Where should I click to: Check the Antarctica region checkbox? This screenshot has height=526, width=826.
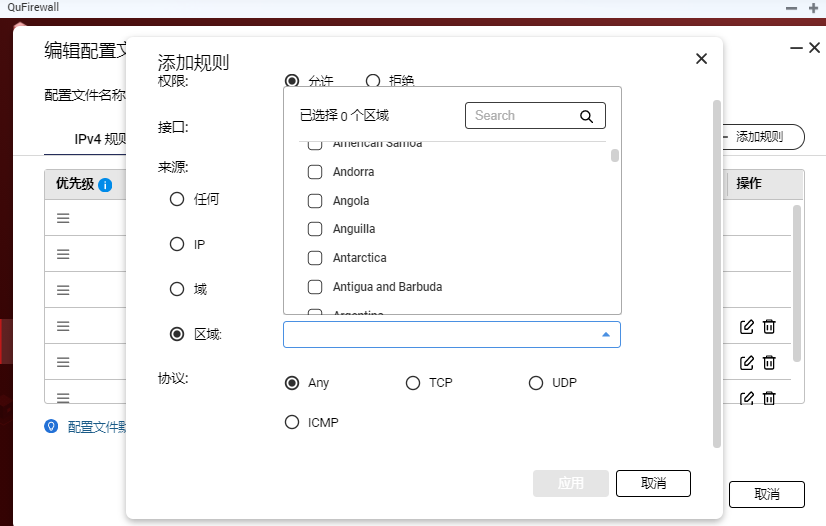pos(315,258)
